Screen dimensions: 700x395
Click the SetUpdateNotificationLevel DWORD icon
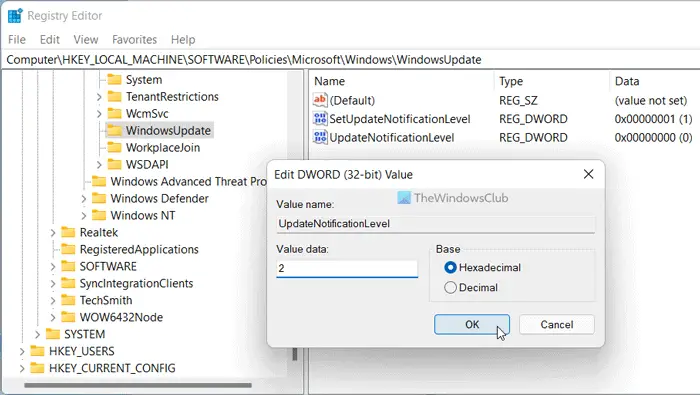click(320, 119)
